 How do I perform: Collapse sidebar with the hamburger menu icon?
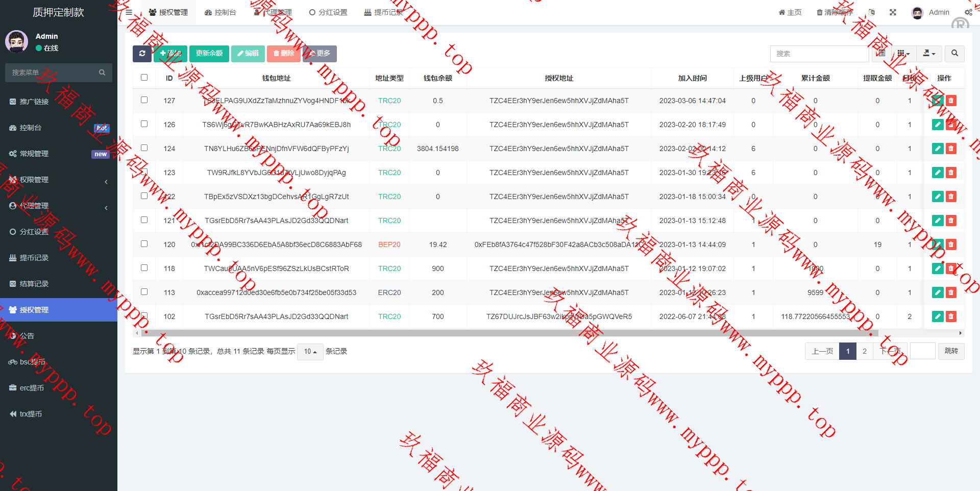pyautogui.click(x=129, y=12)
